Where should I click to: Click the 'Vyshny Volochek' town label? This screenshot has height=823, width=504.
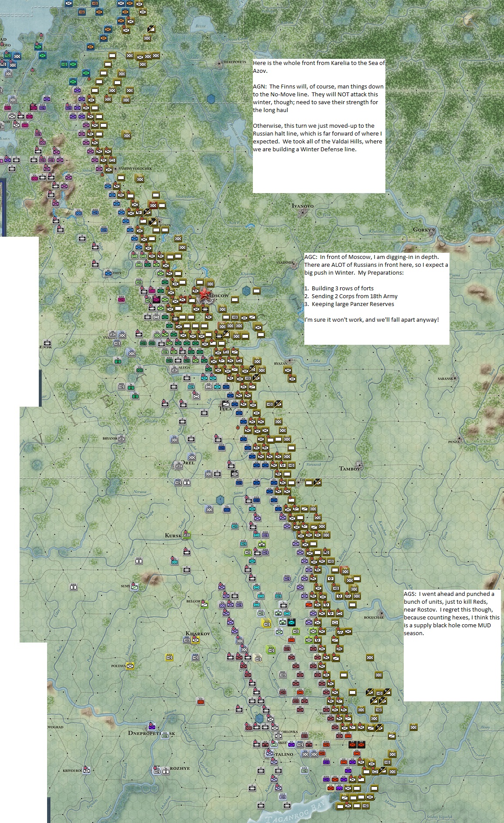pyautogui.click(x=136, y=168)
